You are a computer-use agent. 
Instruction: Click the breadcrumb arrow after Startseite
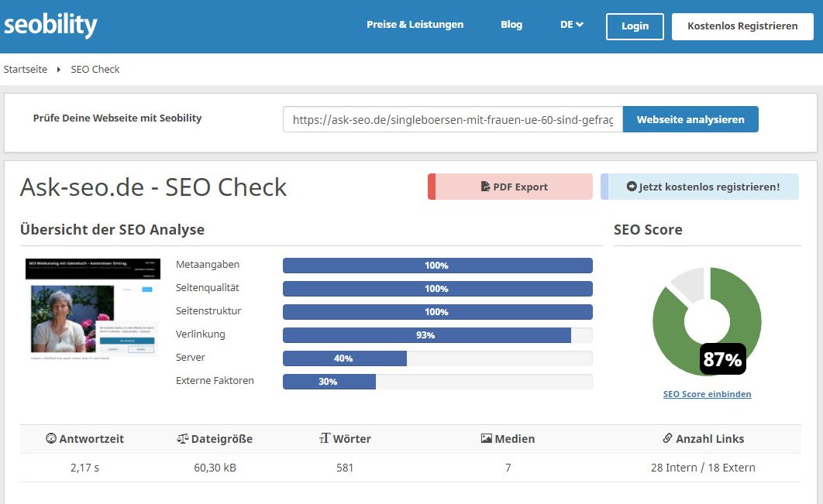click(59, 69)
